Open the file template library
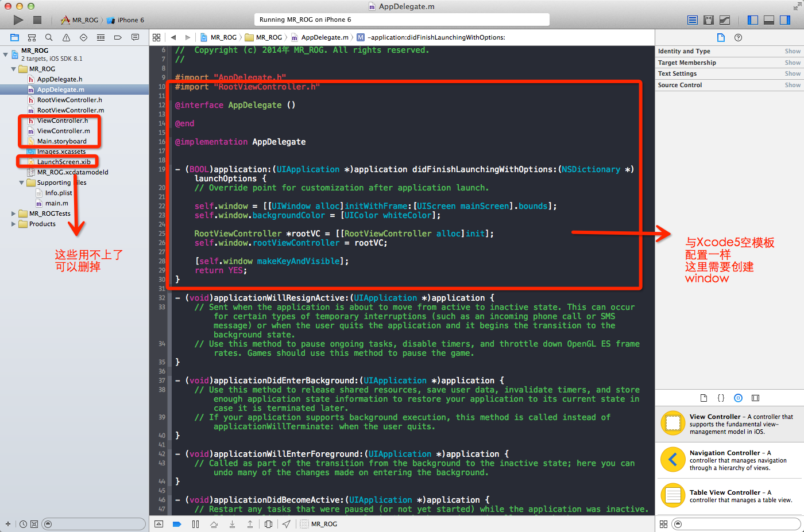 tap(703, 398)
